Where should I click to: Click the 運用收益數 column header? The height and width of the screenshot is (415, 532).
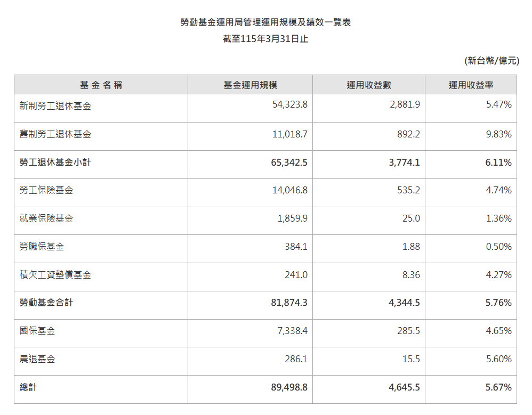click(x=369, y=85)
